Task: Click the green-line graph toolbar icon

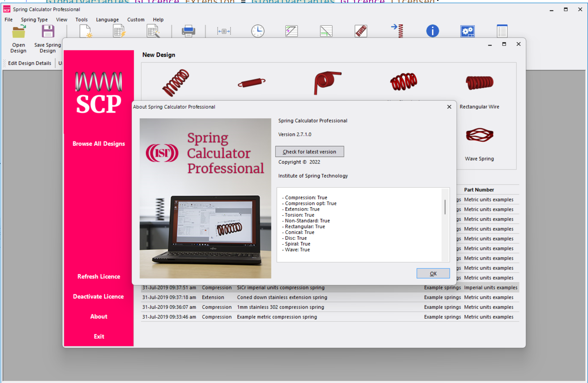Action: click(326, 31)
